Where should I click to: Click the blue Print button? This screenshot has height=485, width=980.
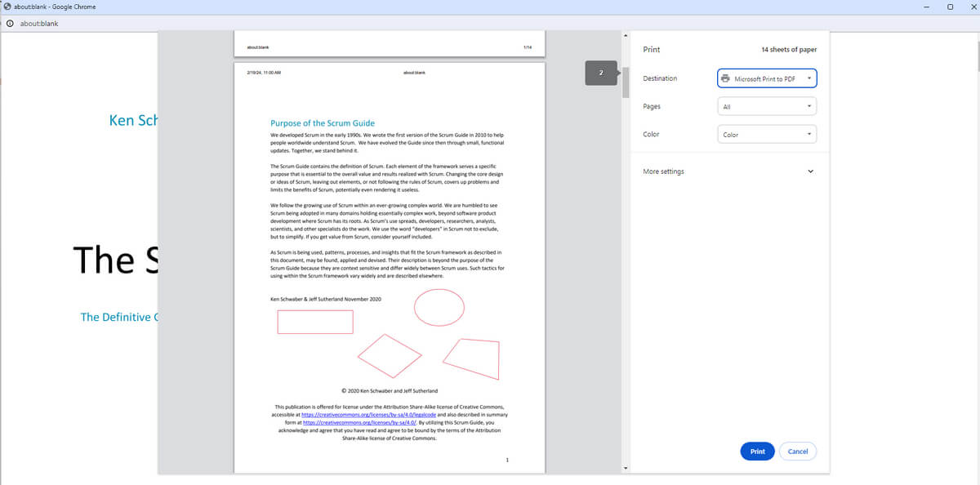756,451
